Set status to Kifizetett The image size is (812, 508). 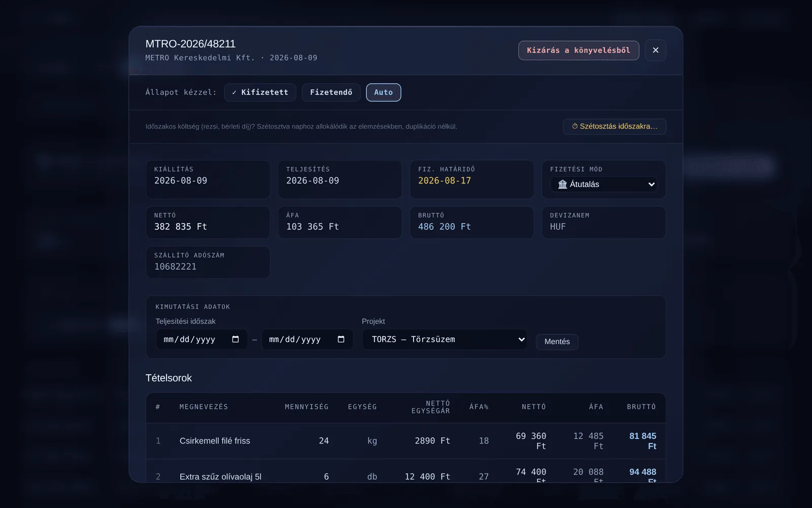[260, 92]
